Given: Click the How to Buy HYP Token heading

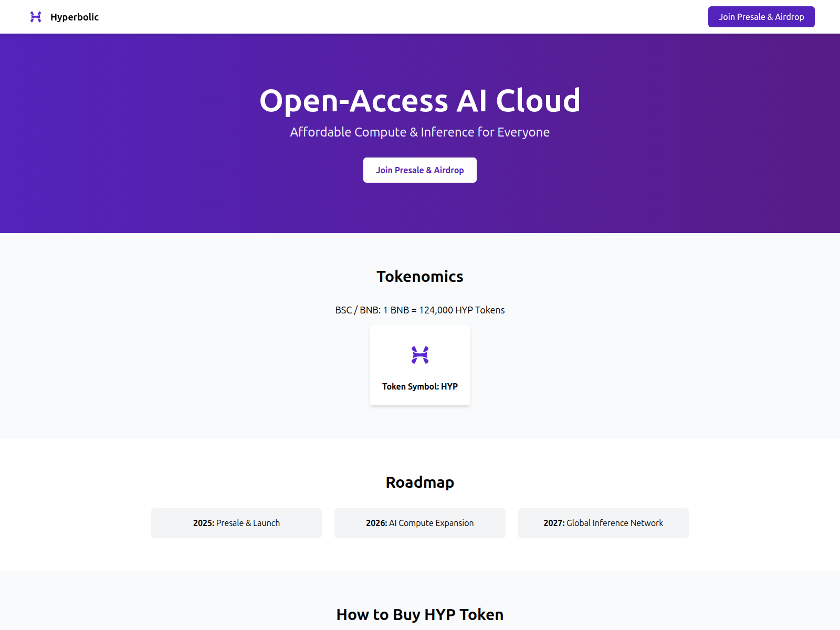Looking at the screenshot, I should coord(420,615).
